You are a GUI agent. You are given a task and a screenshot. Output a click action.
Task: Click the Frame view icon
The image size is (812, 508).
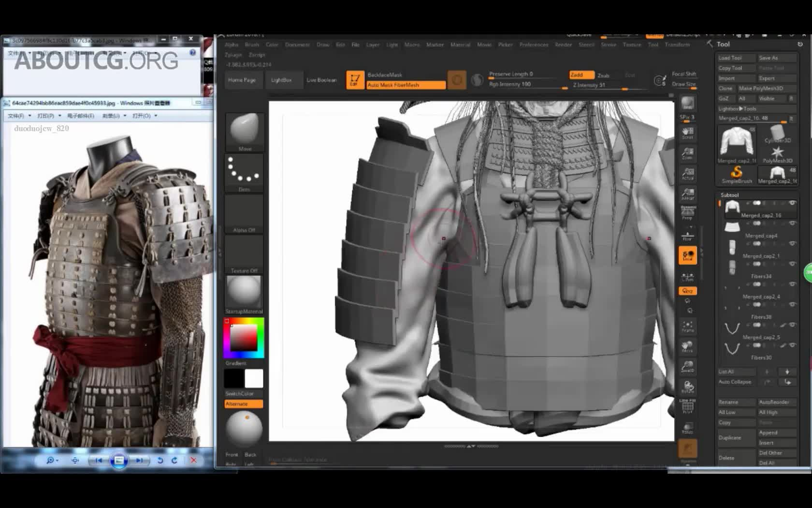coord(687,326)
